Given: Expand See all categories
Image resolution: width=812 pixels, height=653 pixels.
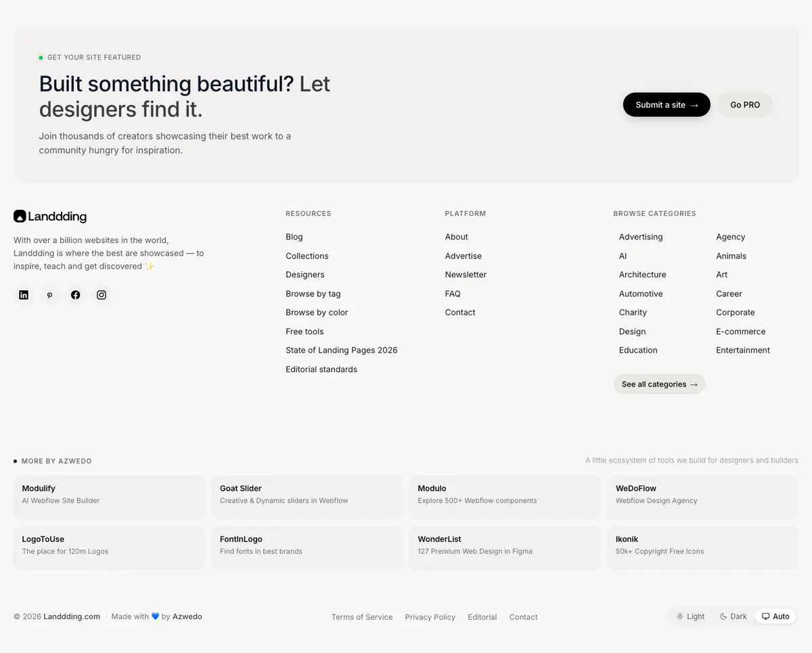Looking at the screenshot, I should pyautogui.click(x=659, y=384).
